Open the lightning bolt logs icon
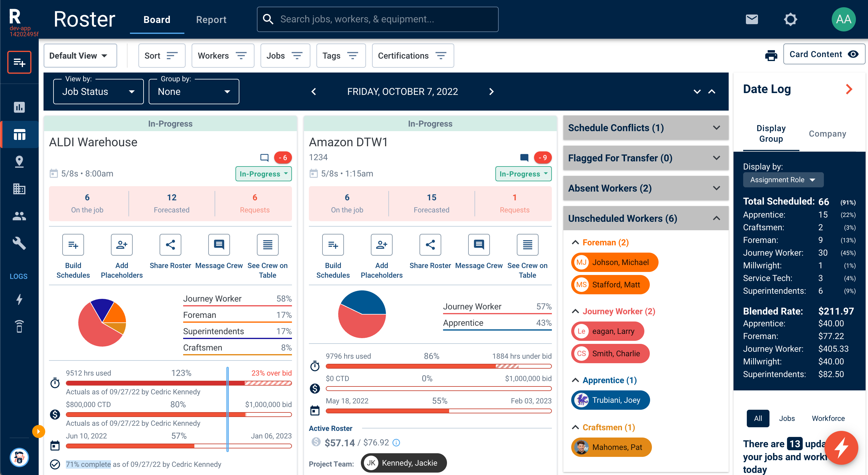Image resolution: width=868 pixels, height=475 pixels. (x=19, y=299)
